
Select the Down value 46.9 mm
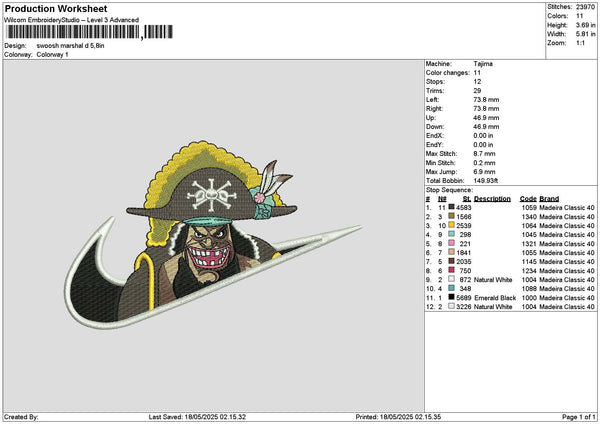(486, 127)
